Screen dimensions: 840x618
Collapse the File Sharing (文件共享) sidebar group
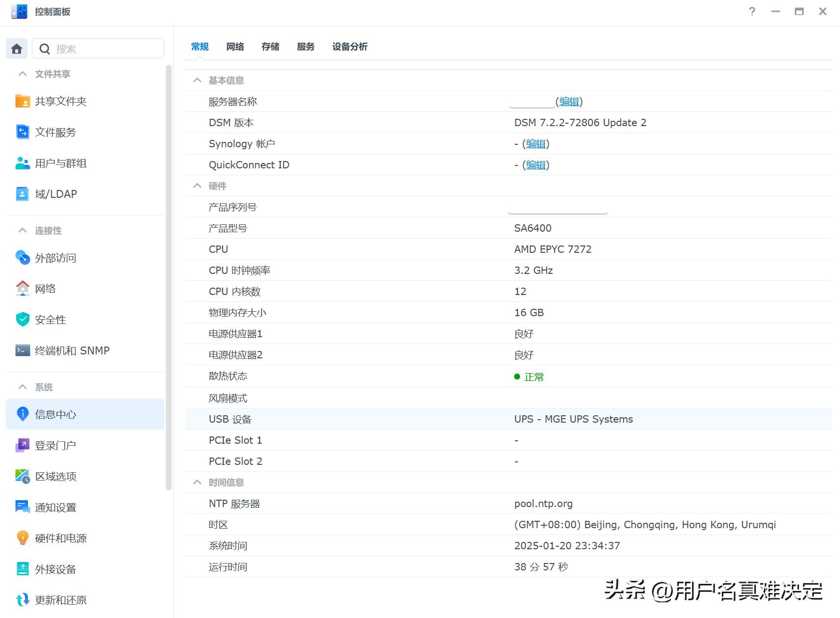point(23,74)
